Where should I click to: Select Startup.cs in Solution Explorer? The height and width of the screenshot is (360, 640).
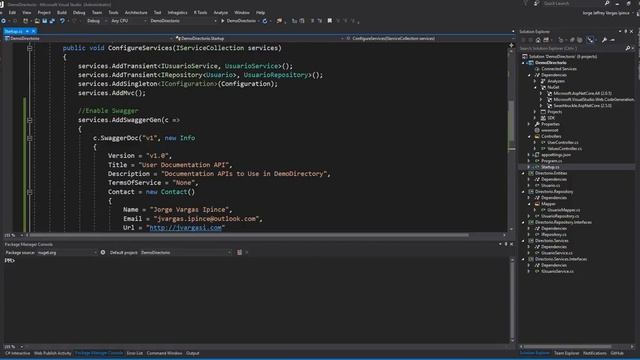[550, 167]
